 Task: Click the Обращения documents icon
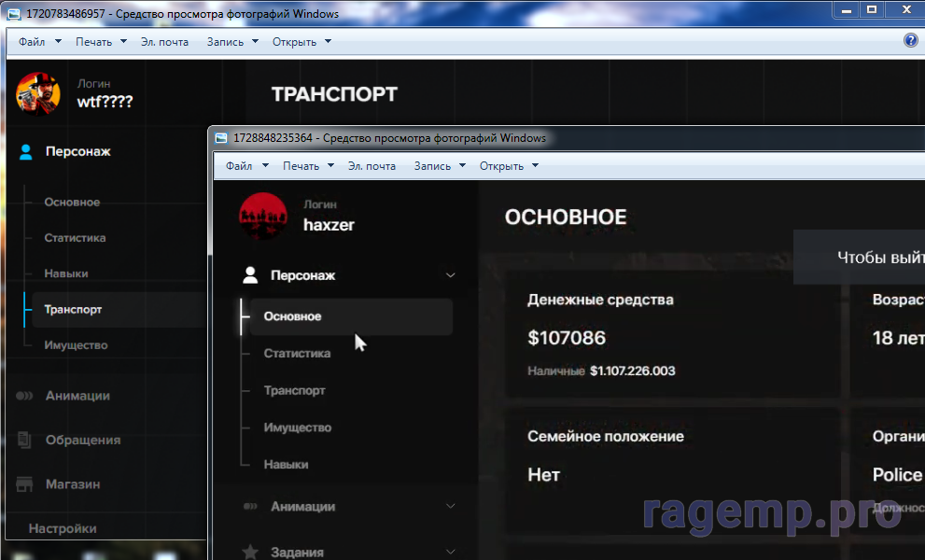(x=26, y=440)
